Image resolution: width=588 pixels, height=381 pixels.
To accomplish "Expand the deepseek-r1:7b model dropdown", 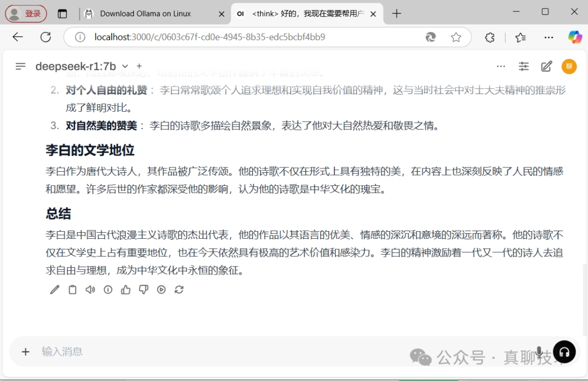I will pyautogui.click(x=125, y=66).
